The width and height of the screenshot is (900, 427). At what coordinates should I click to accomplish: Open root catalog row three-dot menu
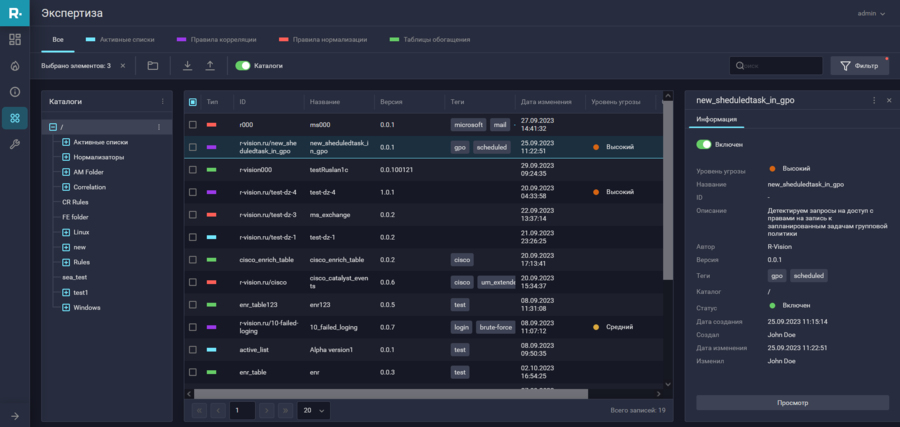coord(160,127)
